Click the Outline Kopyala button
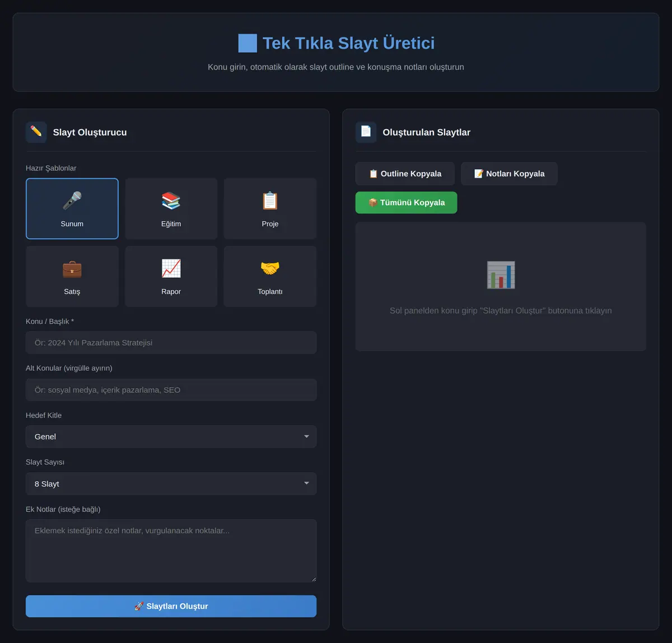 (405, 174)
